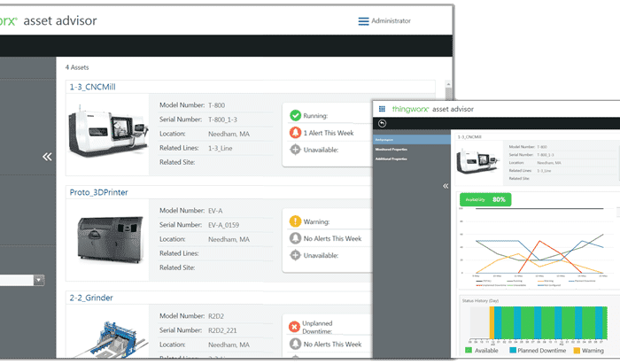Image resolution: width=620 pixels, height=364 pixels.
Task: Click the yellow Warning segment in status history bar
Action: click(492, 322)
